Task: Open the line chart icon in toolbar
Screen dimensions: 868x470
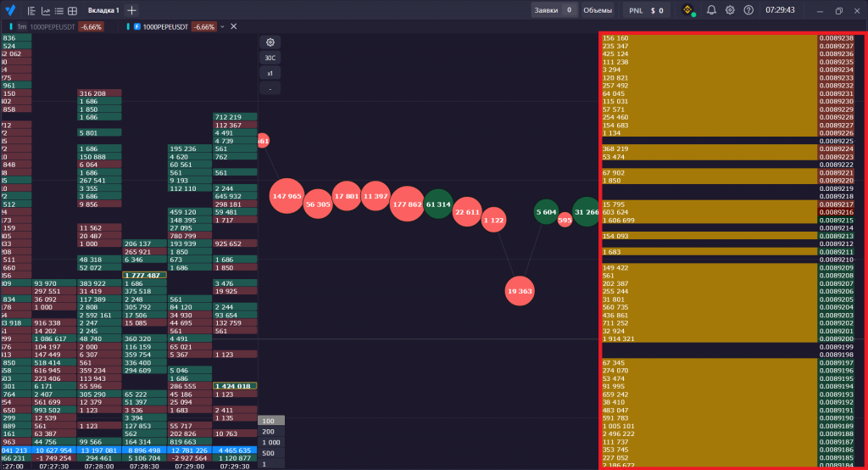Action: (45, 11)
